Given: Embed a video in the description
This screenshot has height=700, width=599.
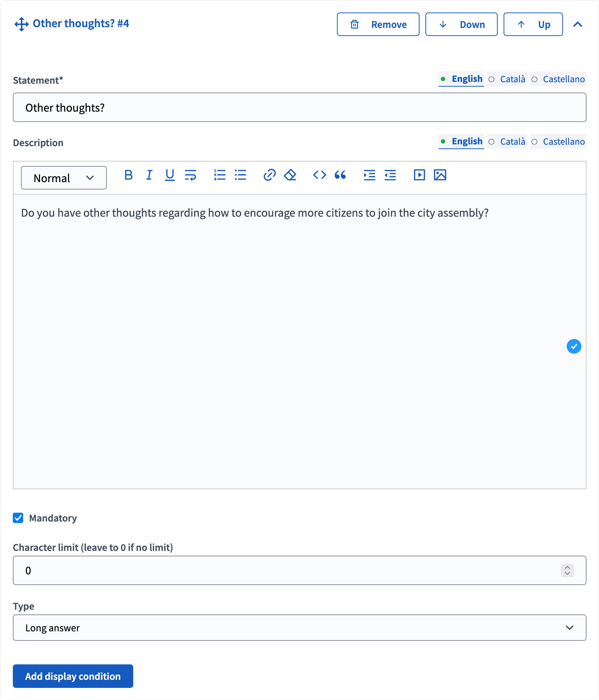Looking at the screenshot, I should (419, 175).
